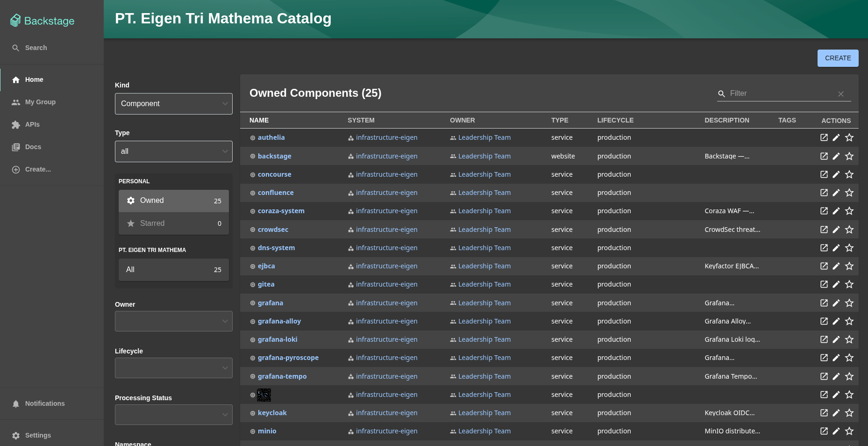The width and height of the screenshot is (868, 446).
Task: Go to Home in the sidebar
Action: 52,79
